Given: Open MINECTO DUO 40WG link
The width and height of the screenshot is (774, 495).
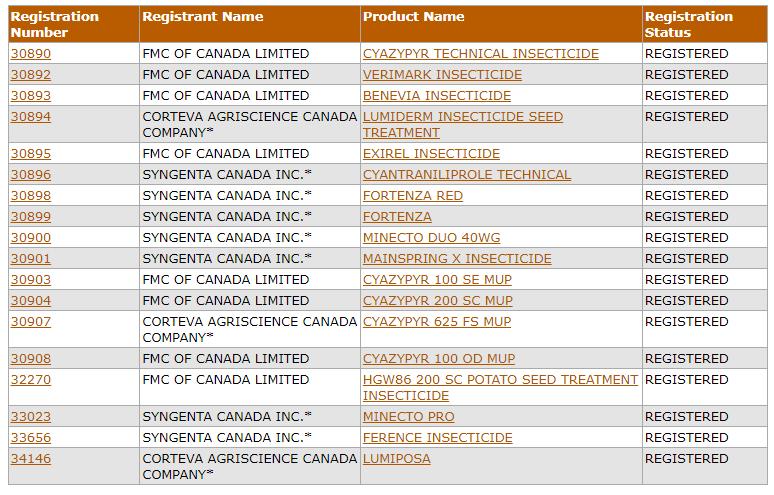Looking at the screenshot, I should [x=431, y=237].
